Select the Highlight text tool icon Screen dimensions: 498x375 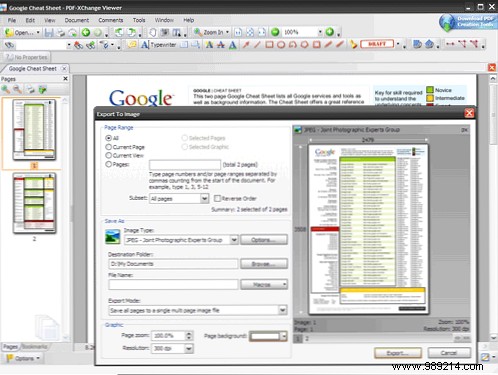[209, 45]
